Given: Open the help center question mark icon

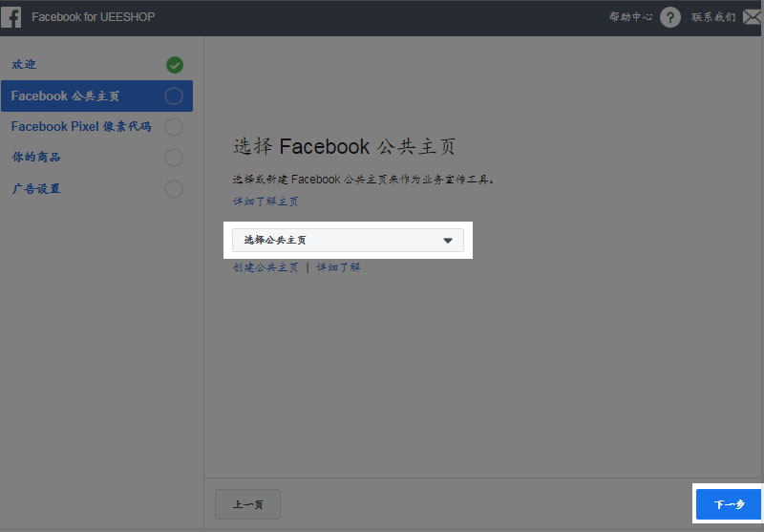Looking at the screenshot, I should 670,17.
